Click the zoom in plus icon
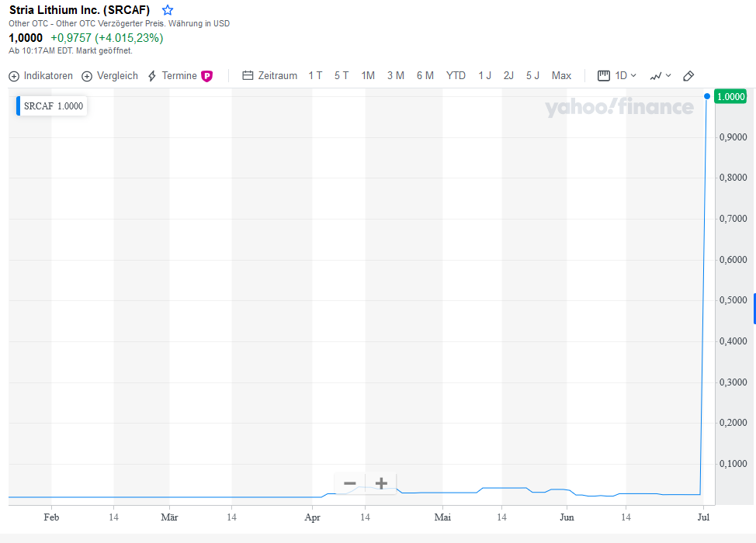 pyautogui.click(x=380, y=482)
